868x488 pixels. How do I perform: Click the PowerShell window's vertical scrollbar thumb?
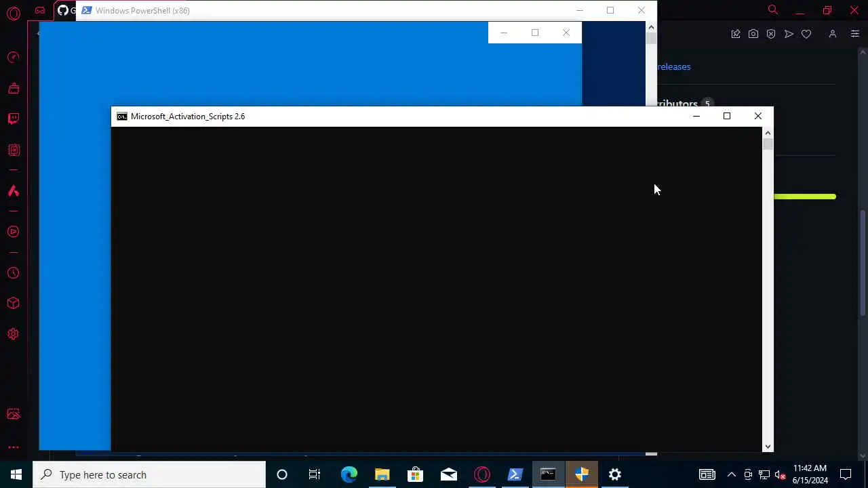coord(651,38)
